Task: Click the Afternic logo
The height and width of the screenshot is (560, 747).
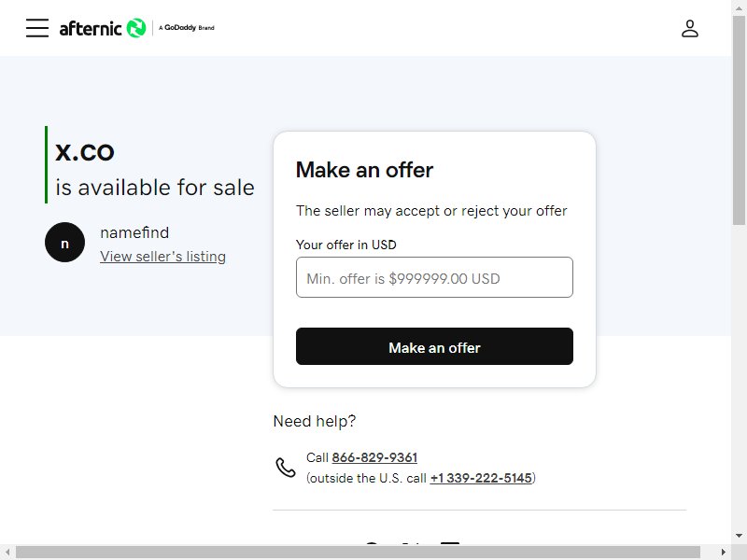Action: point(103,28)
